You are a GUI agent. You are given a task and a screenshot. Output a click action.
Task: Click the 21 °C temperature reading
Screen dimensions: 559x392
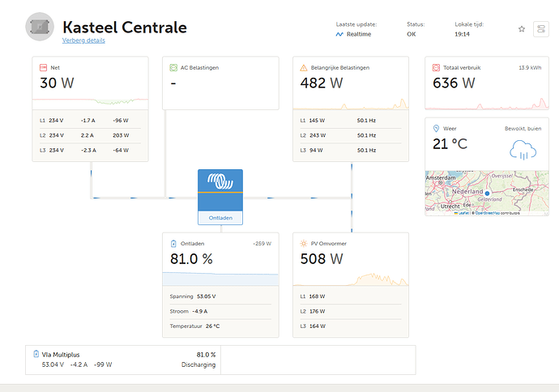tap(450, 144)
